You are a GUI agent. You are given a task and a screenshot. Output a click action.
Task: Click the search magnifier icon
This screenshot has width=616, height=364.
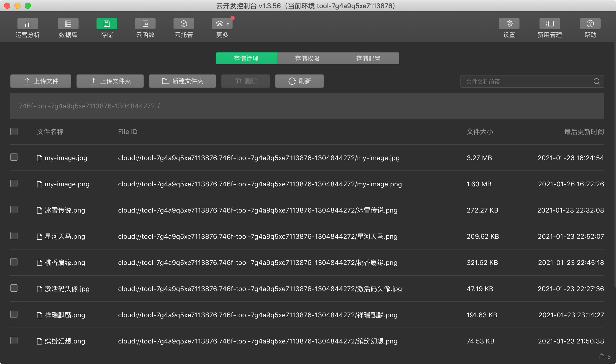coord(597,82)
